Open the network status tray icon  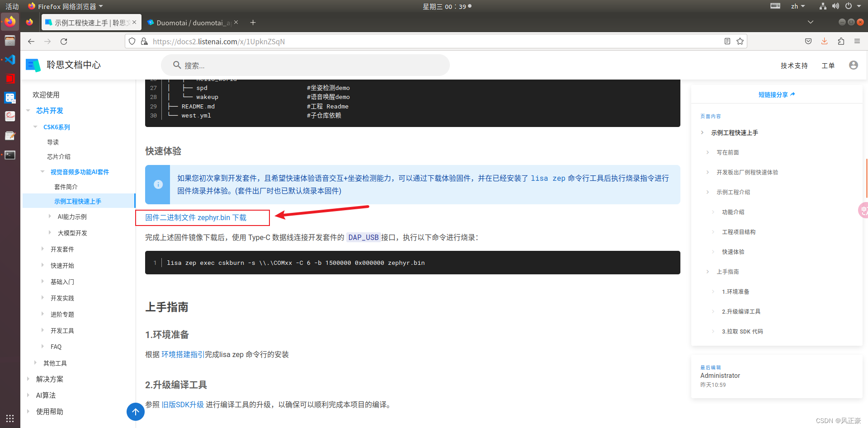pyautogui.click(x=823, y=6)
